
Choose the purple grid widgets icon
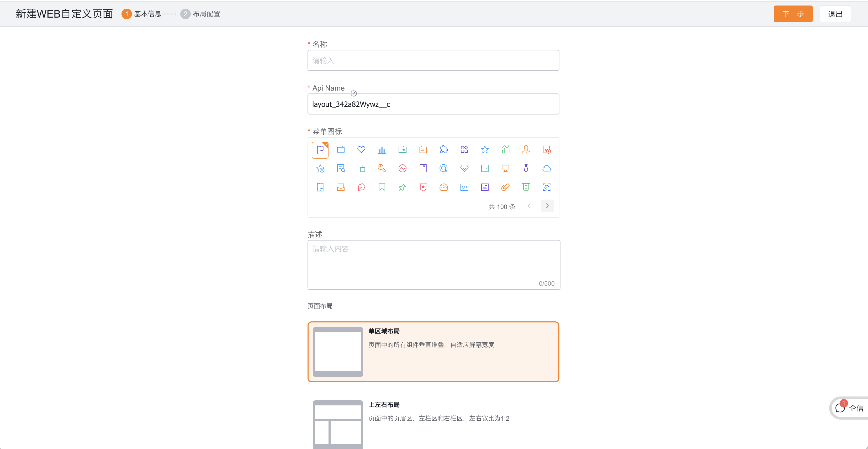[x=464, y=150]
